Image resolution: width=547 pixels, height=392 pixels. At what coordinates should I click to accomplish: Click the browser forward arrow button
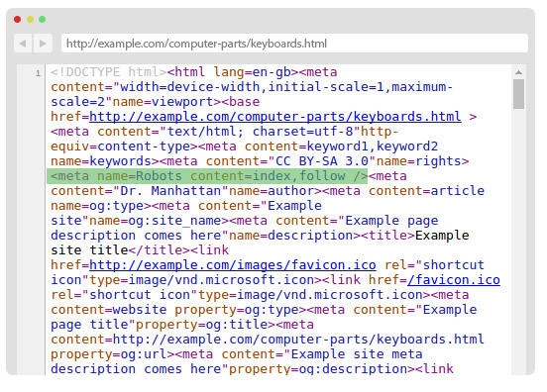[43, 44]
